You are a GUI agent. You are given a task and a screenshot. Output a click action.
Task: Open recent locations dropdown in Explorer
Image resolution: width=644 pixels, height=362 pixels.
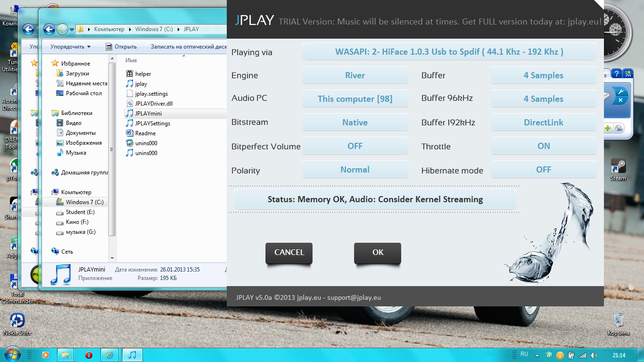click(x=72, y=29)
